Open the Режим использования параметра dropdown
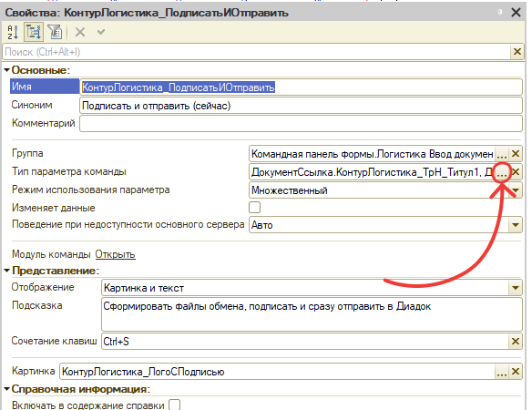The width and height of the screenshot is (532, 410). (516, 190)
